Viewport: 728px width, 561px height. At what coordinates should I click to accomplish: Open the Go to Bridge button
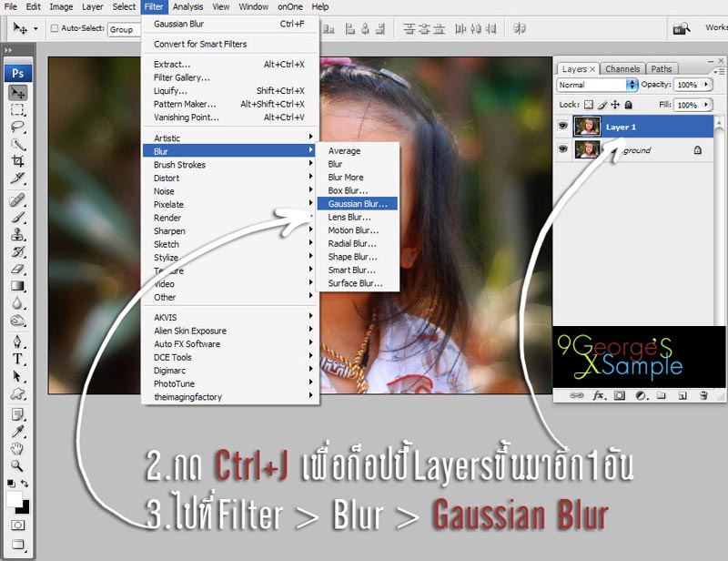[x=681, y=29]
